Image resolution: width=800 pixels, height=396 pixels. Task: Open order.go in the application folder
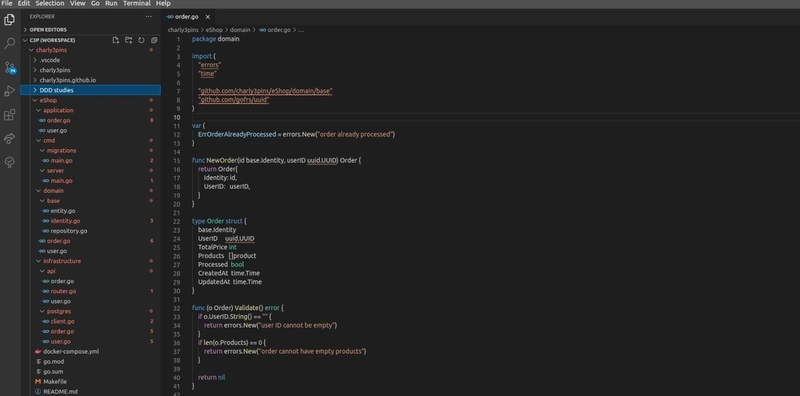coord(90,120)
